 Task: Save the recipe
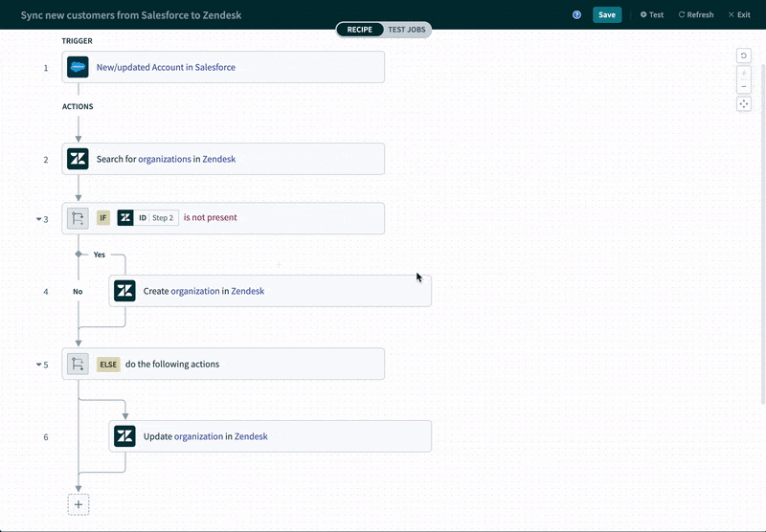click(607, 14)
